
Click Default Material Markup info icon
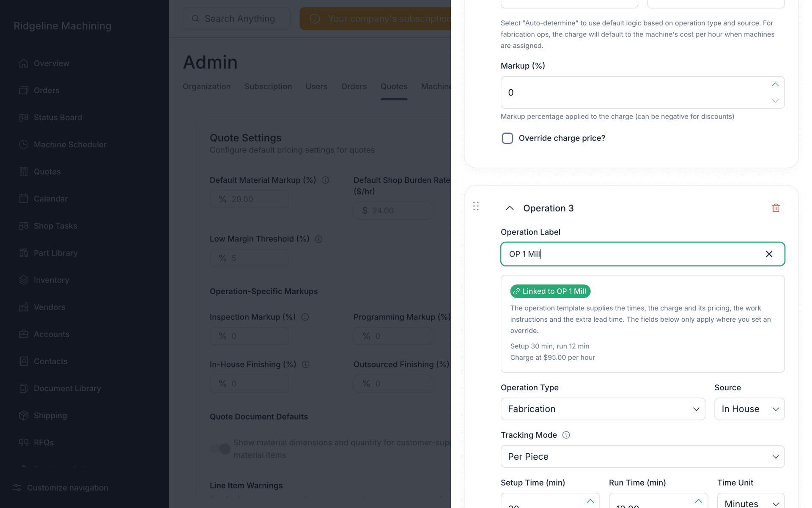click(325, 180)
